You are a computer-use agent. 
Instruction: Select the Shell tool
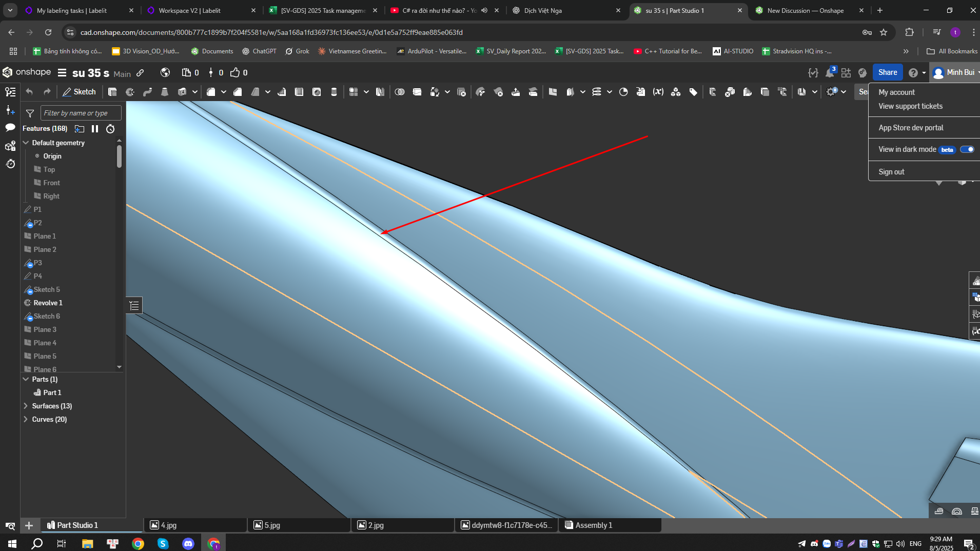[299, 92]
